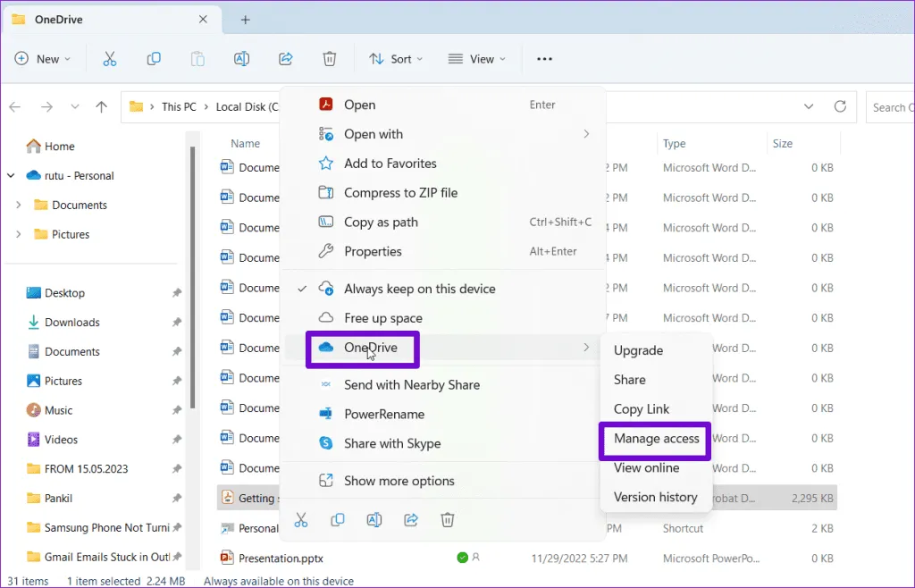Viewport: 915px width, 588px height.
Task: Click the Search input field
Action: [x=890, y=107]
